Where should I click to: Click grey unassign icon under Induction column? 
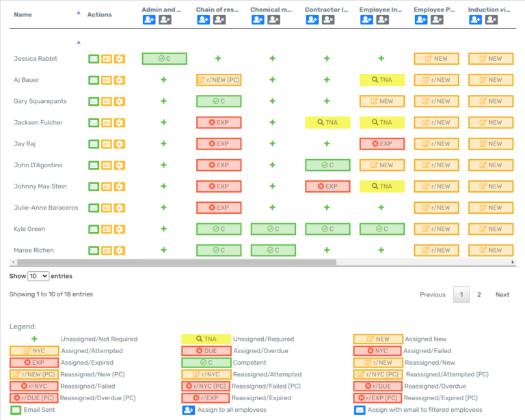(x=492, y=20)
